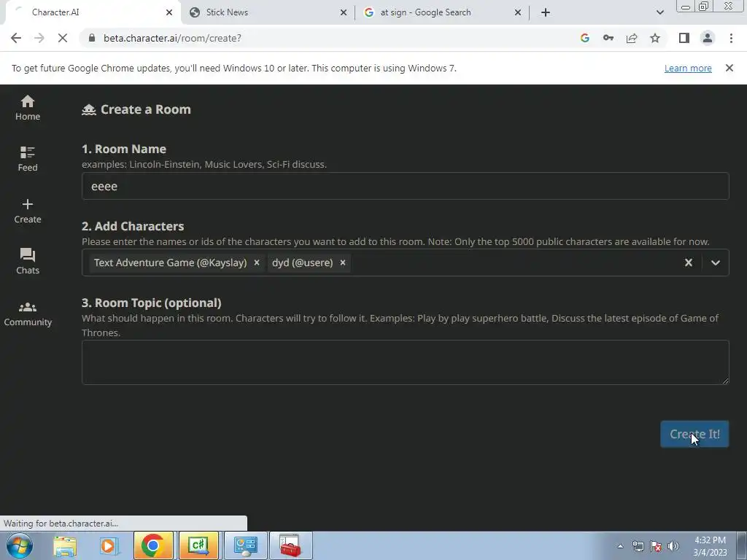This screenshot has width=747, height=560.
Task: Stop loading the page
Action: [x=63, y=38]
